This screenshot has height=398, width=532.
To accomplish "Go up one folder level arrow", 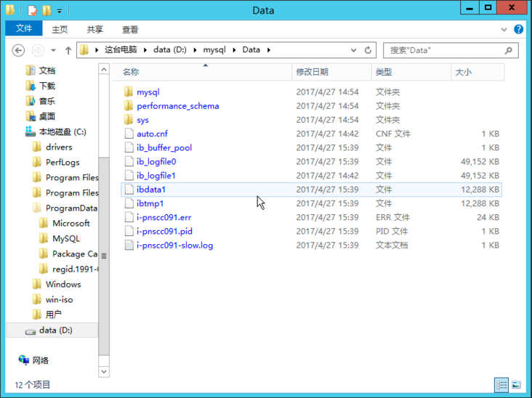I will click(68, 51).
